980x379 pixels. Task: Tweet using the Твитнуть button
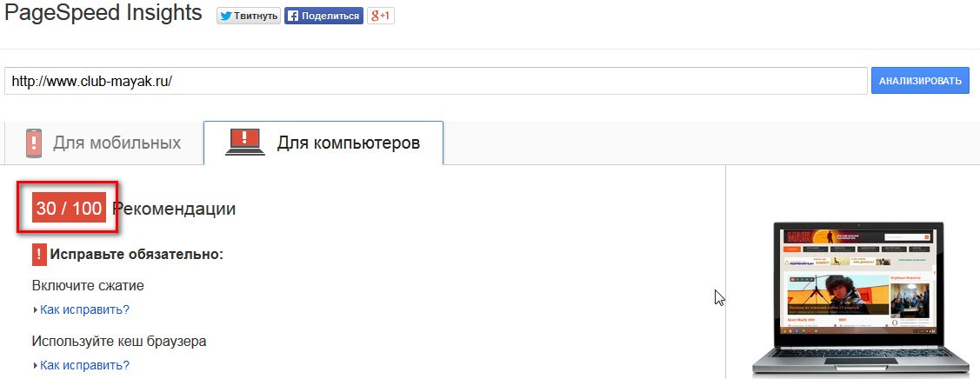(249, 17)
